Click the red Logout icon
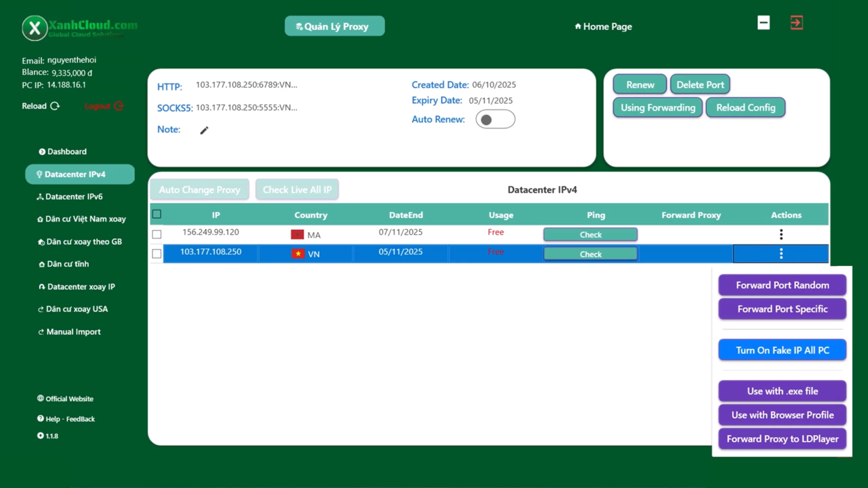Image resolution: width=868 pixels, height=488 pixels. [x=119, y=106]
